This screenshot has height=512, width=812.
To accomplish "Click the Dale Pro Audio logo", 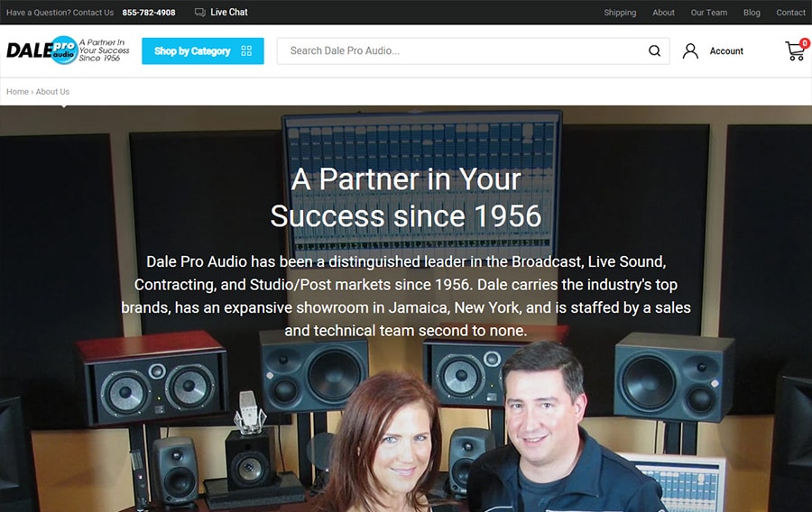I will pos(68,50).
